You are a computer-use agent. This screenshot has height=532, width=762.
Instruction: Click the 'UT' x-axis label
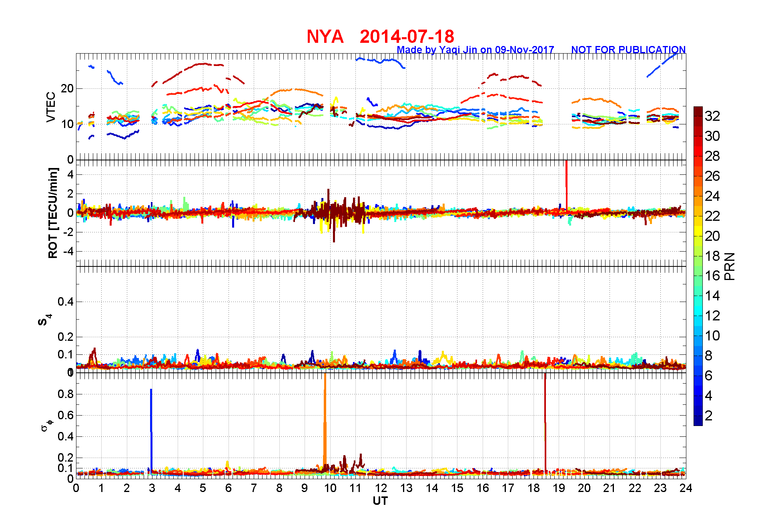click(x=380, y=501)
